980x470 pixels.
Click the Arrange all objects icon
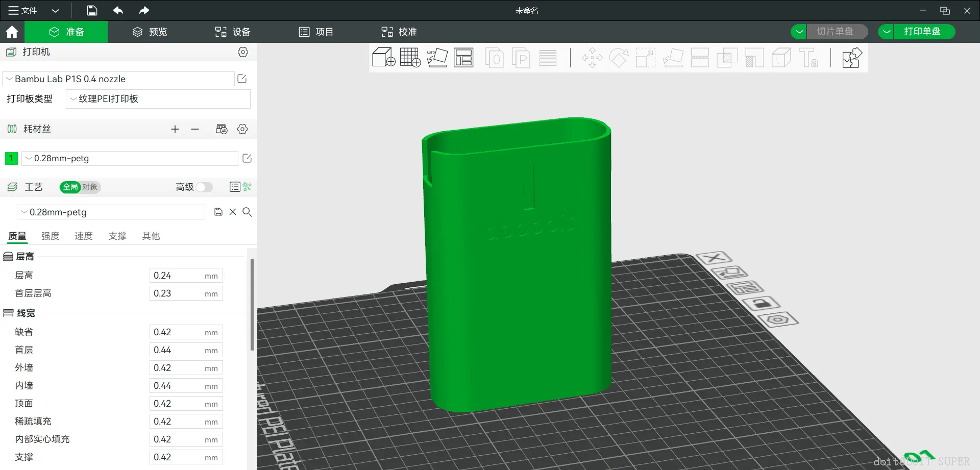(x=463, y=58)
